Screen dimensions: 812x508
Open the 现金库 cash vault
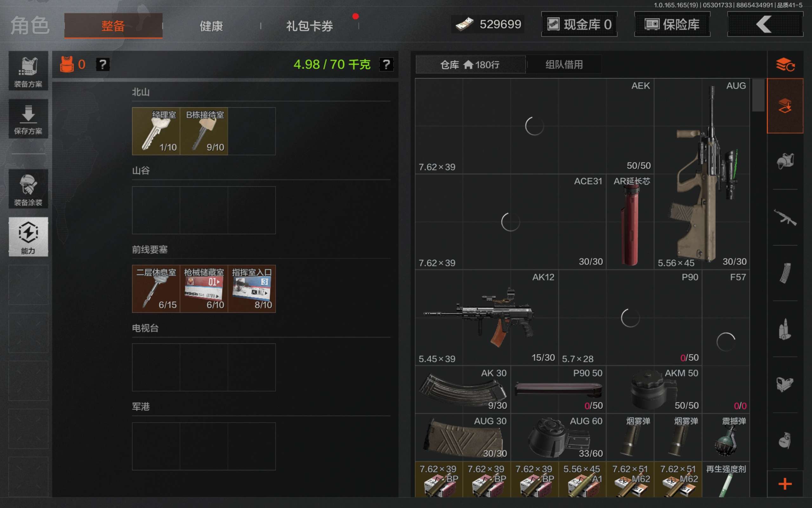[579, 24]
